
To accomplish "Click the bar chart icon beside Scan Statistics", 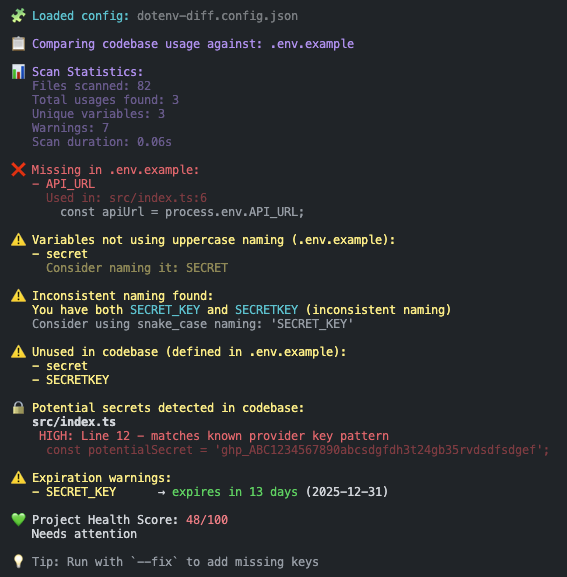I will pyautogui.click(x=18, y=71).
